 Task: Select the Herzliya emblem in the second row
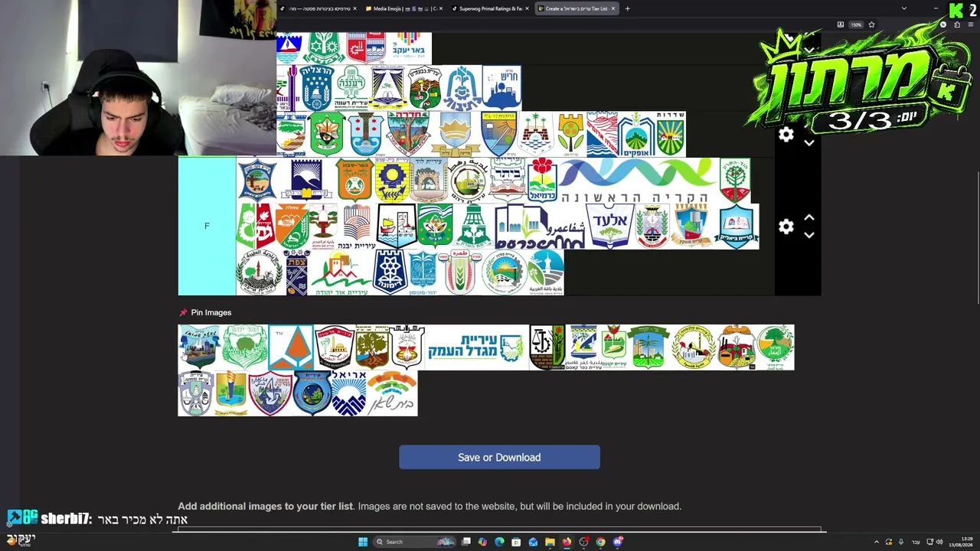(x=315, y=87)
